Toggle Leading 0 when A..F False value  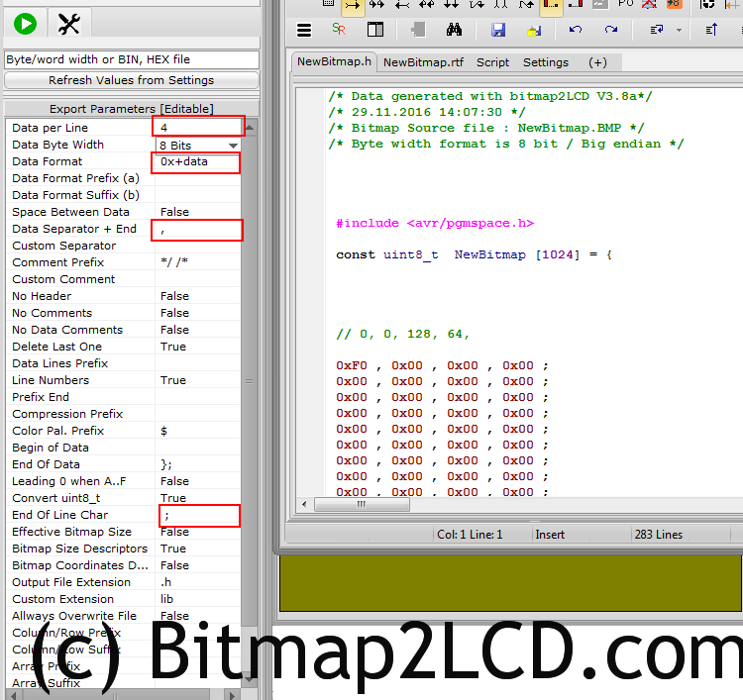[x=197, y=481]
